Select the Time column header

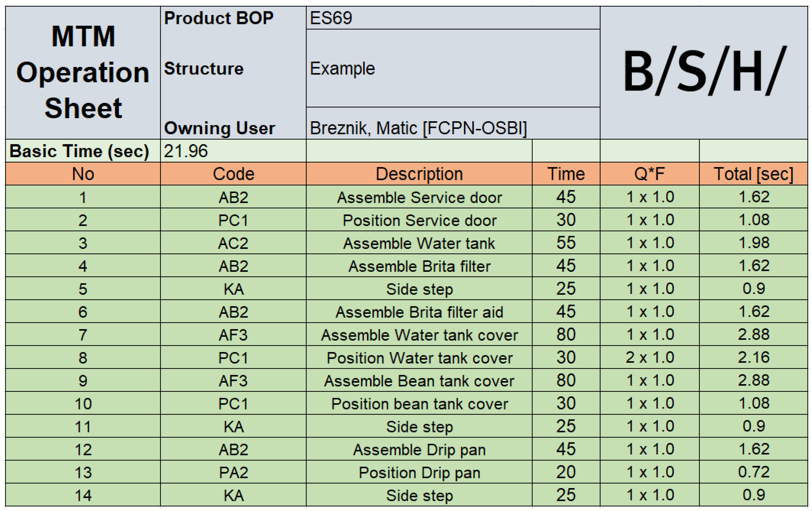(566, 174)
